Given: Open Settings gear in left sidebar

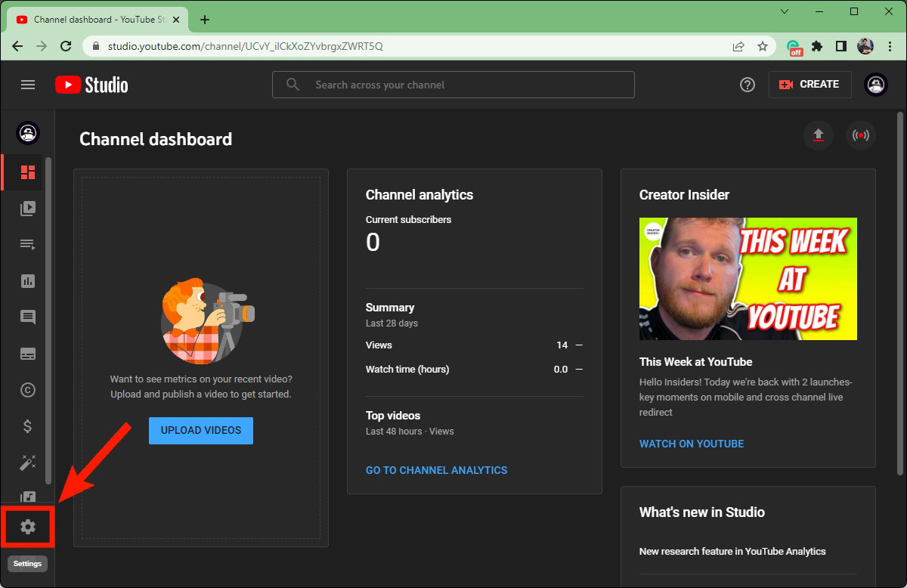Looking at the screenshot, I should (x=28, y=527).
